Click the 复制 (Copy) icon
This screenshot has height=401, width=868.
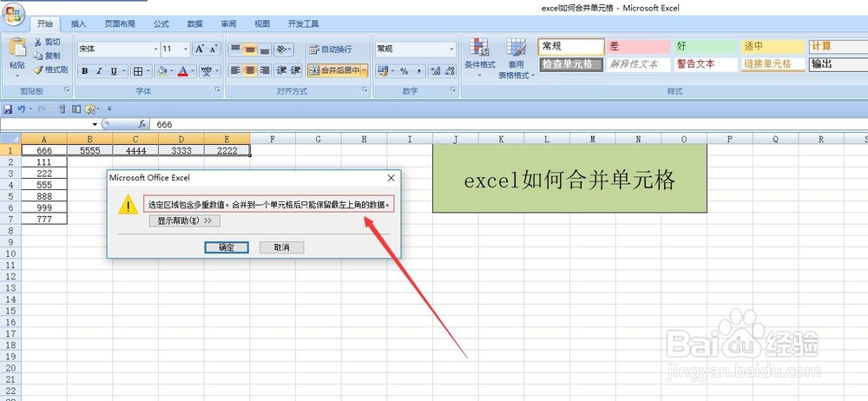click(37, 56)
